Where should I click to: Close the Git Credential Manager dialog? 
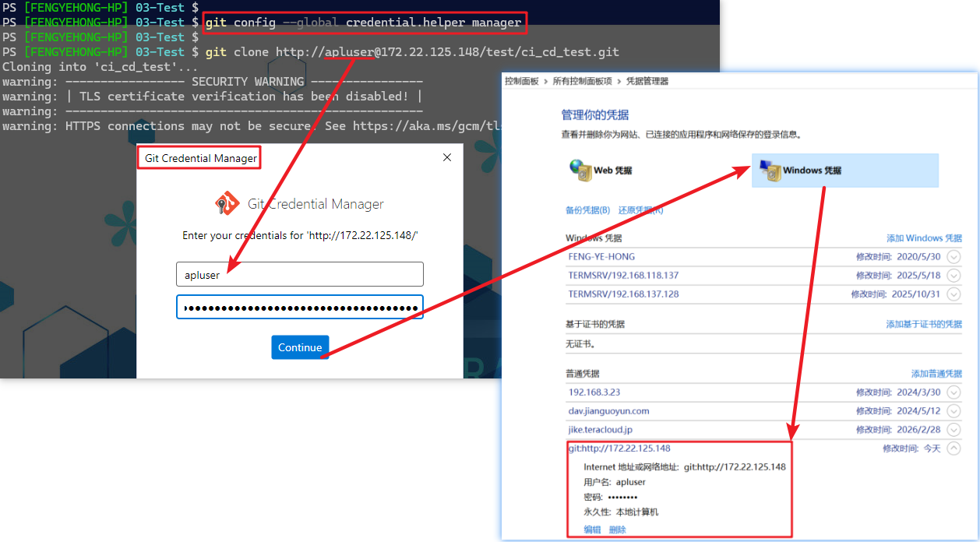pyautogui.click(x=447, y=157)
